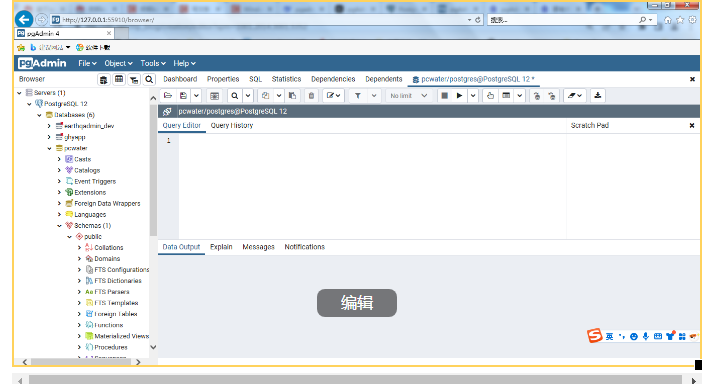
Task: Select the Materialized Views tree item
Action: coord(122,336)
